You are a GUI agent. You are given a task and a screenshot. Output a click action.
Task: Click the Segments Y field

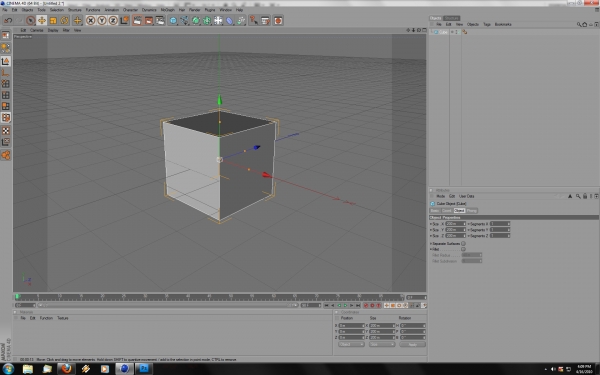[x=500, y=230]
